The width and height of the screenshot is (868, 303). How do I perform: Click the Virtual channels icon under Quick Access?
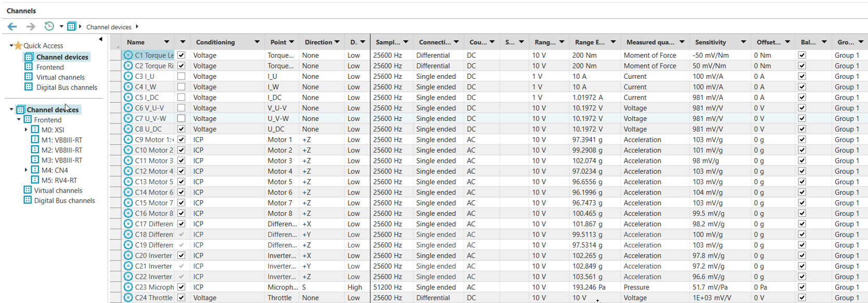29,77
